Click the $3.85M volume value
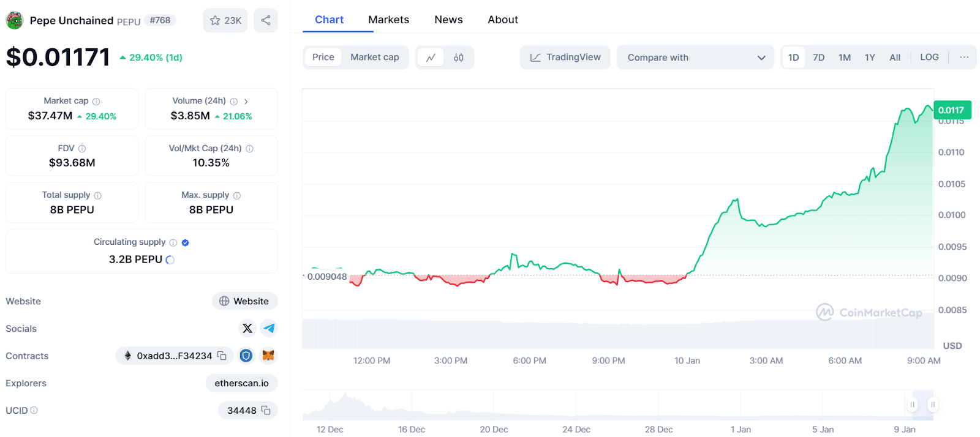The image size is (980, 437). tap(190, 116)
